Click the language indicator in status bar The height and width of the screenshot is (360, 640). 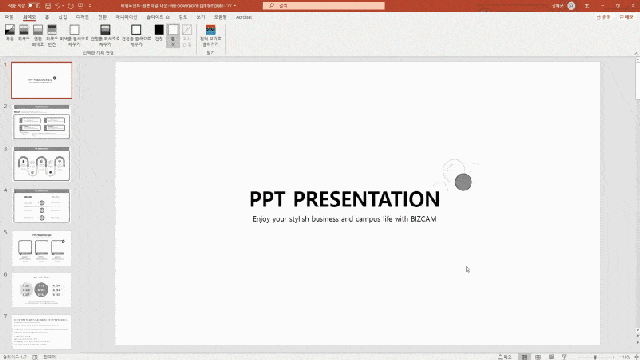[x=50, y=357]
